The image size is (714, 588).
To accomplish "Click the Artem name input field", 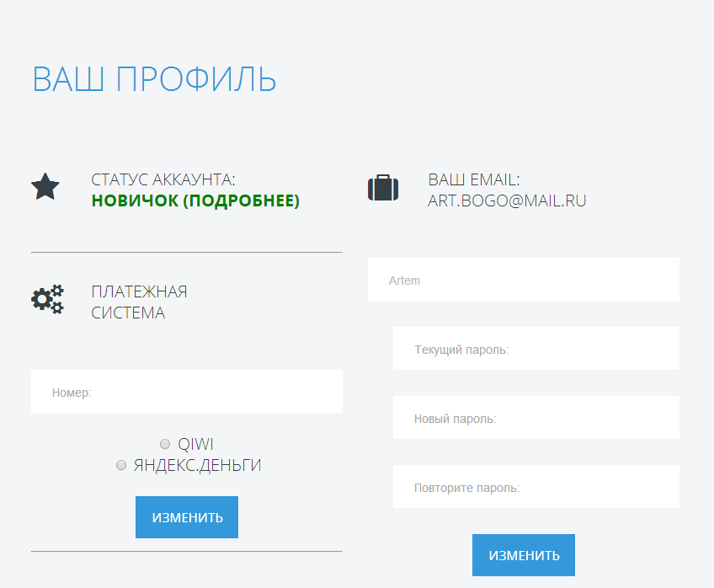I will pos(524,280).
